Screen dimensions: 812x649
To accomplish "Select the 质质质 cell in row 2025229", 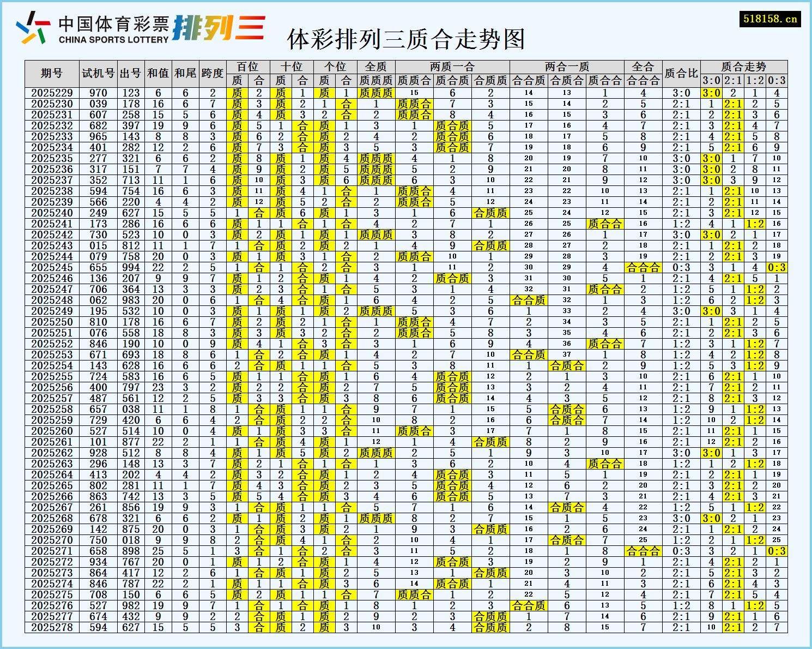I will coord(376,93).
